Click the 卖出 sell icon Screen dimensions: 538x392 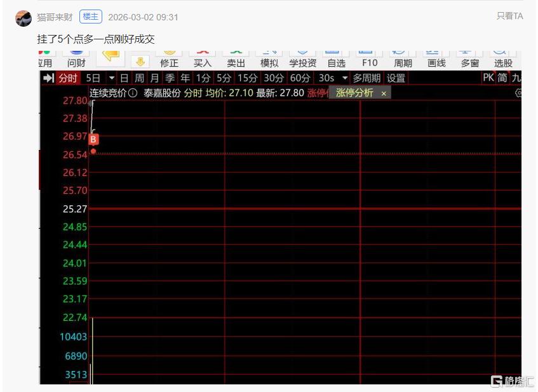[236, 58]
